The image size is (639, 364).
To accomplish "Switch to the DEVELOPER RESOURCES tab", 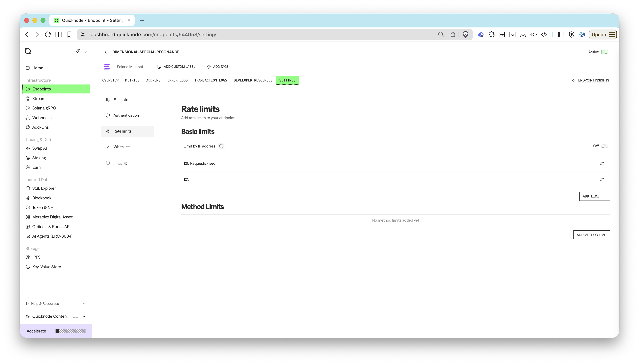I will point(253,80).
